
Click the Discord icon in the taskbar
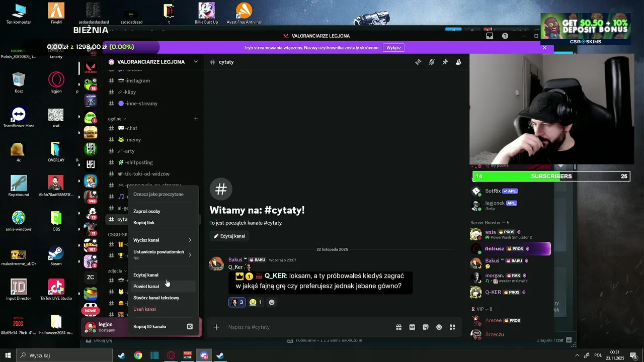click(204, 355)
